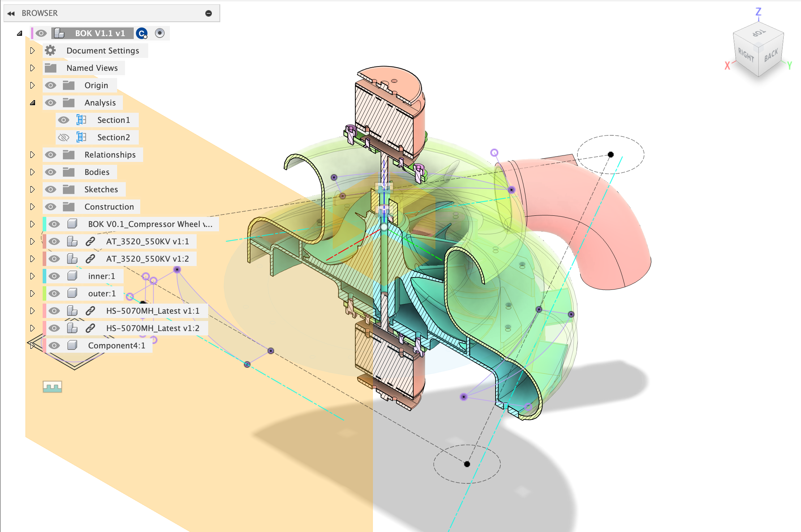Show hidden Section2 via eye icon
Image resolution: width=801 pixels, height=532 pixels.
tap(64, 137)
